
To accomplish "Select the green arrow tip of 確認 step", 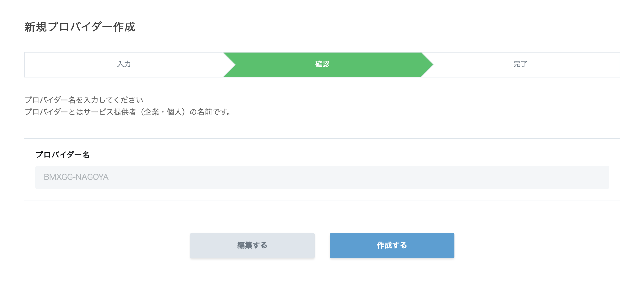I will pyautogui.click(x=431, y=65).
